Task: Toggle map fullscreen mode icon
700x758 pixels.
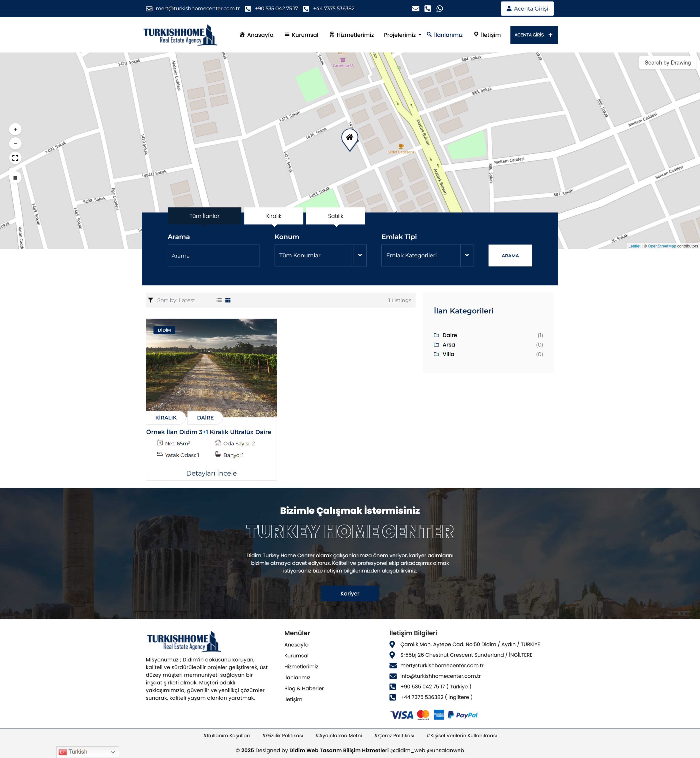Action: [x=15, y=158]
